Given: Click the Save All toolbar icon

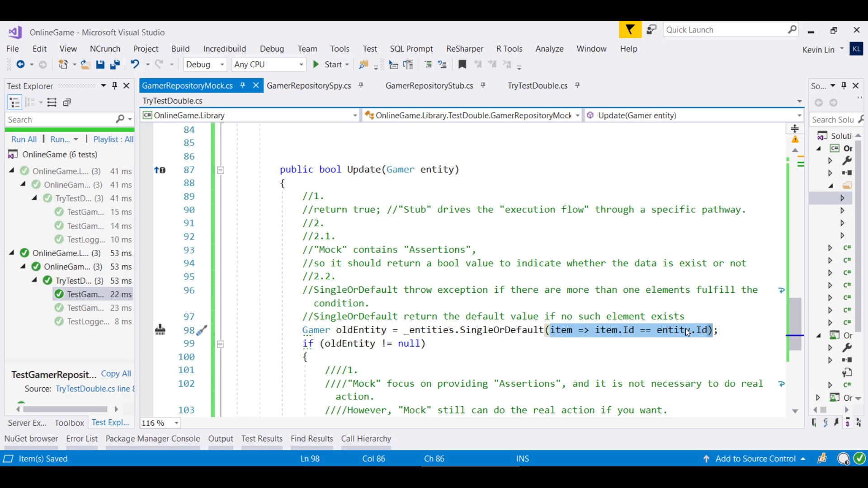Looking at the screenshot, I should point(115,65).
